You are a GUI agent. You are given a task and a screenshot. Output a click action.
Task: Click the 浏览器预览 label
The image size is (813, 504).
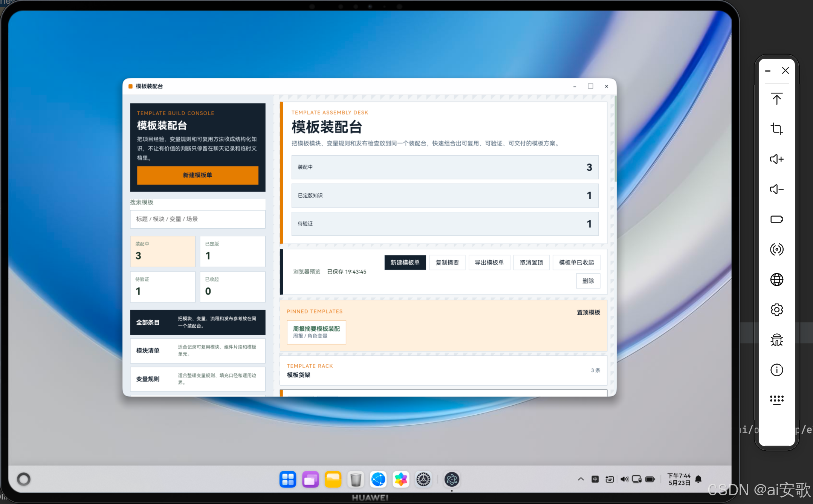307,272
